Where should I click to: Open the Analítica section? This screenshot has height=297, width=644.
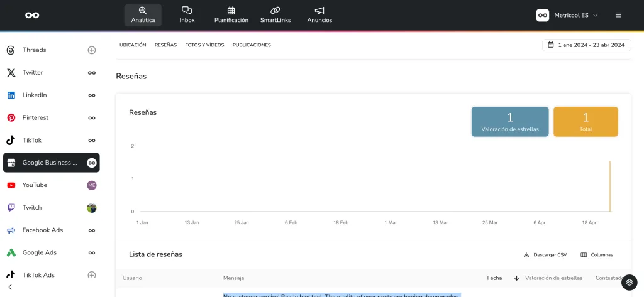pos(143,15)
